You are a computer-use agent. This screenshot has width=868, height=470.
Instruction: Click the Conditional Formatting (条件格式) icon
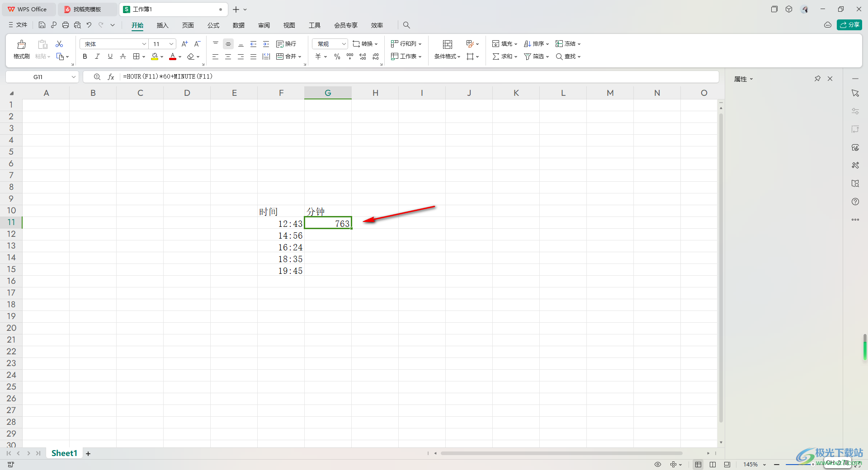[448, 44]
